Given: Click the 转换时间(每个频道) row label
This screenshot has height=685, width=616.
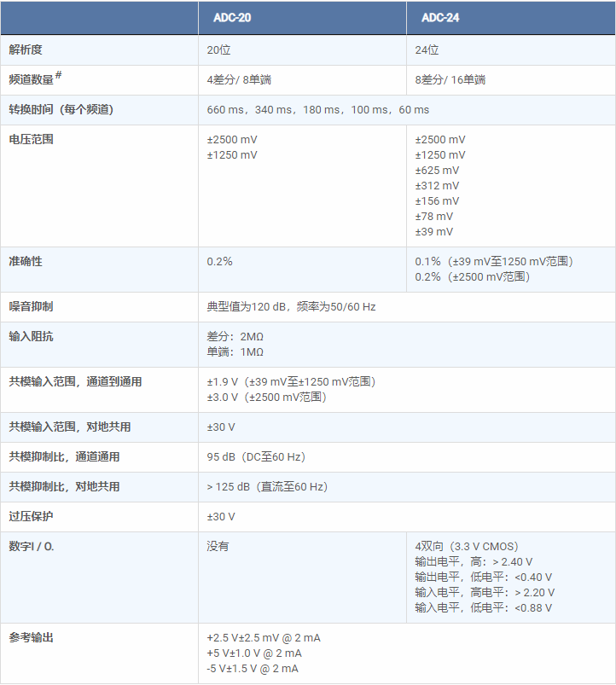Looking at the screenshot, I should [61, 109].
